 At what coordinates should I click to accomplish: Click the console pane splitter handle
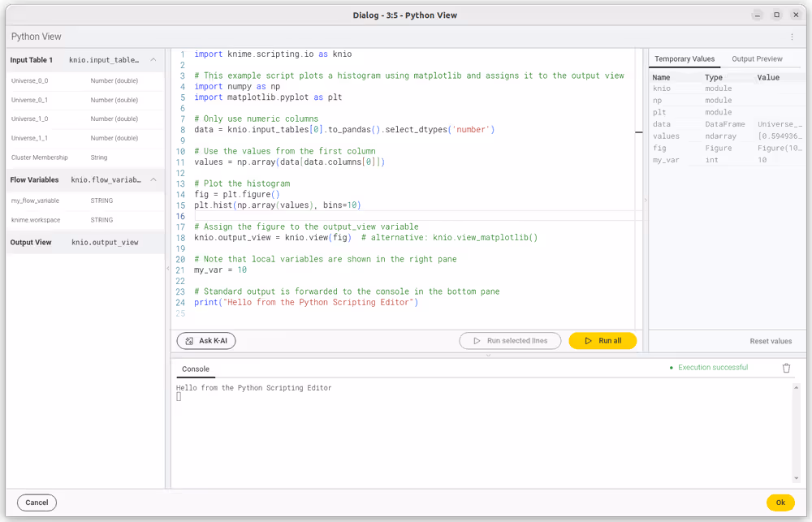tap(488, 355)
